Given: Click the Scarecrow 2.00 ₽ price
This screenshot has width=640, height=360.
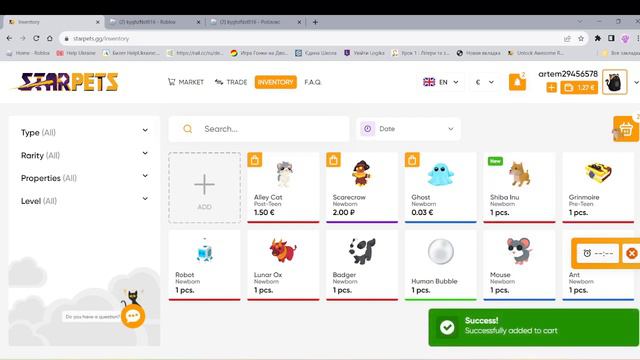Looking at the screenshot, I should click(x=344, y=212).
